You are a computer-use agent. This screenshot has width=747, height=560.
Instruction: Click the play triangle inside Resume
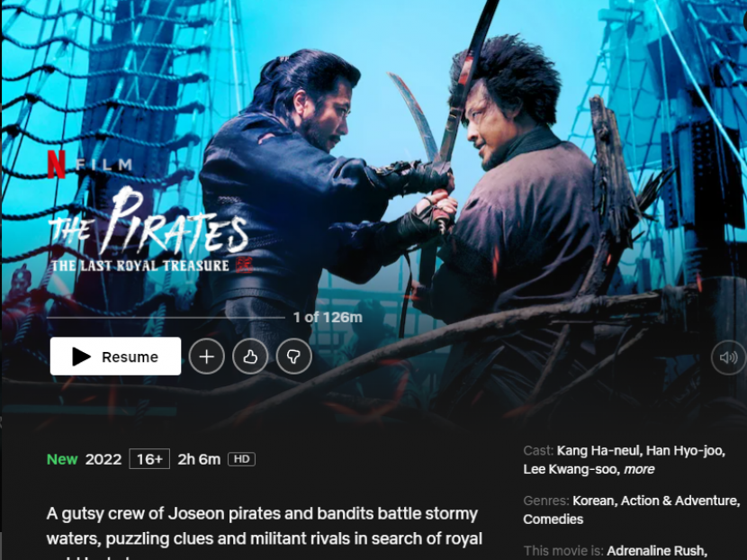coord(81,357)
